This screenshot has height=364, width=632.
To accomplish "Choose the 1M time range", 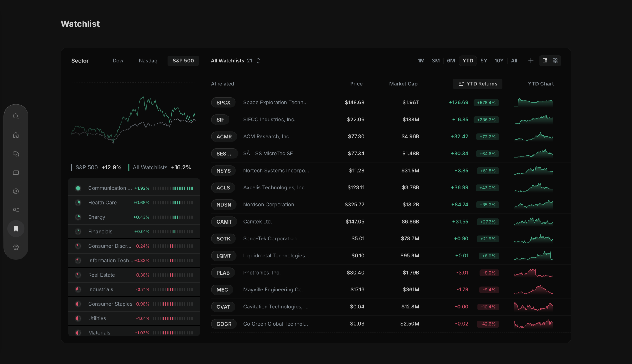I will pos(421,61).
